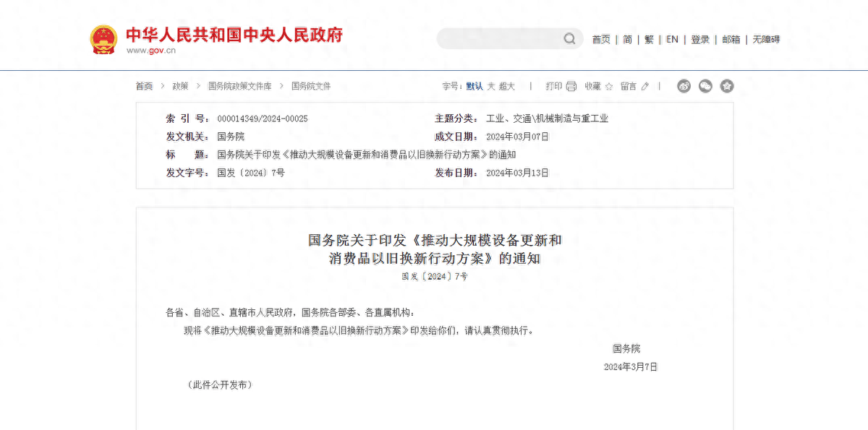
Task: Share to QZone with star icon
Action: pos(727,86)
